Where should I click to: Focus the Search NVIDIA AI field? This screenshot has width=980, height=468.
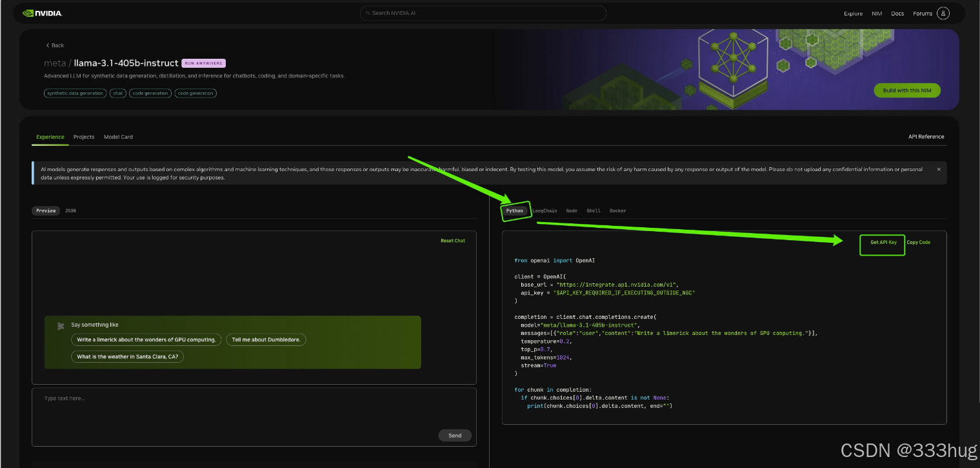[483, 13]
